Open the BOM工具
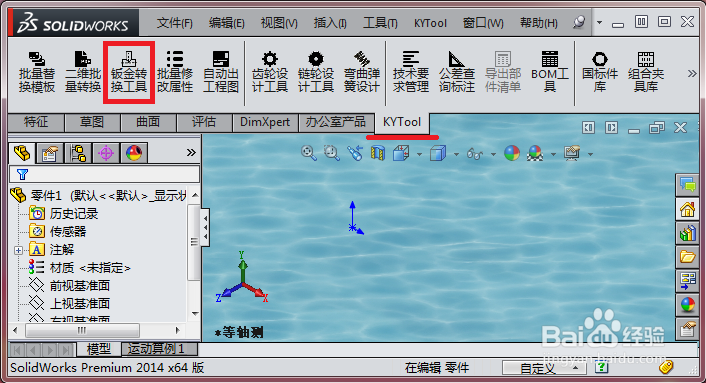Image resolution: width=706 pixels, height=383 pixels. point(550,72)
